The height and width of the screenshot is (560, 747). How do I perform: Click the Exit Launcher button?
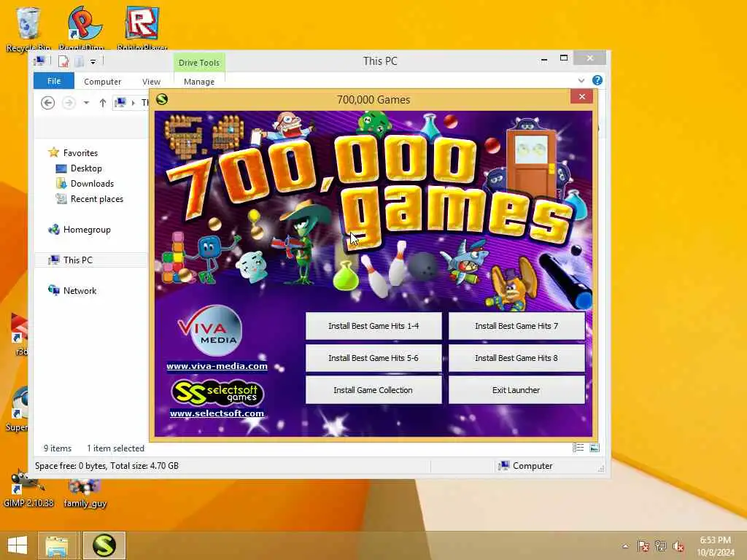pos(516,390)
